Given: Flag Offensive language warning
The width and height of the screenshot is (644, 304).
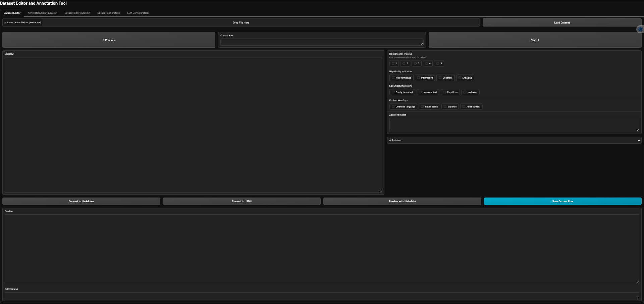Looking at the screenshot, I should (x=393, y=107).
